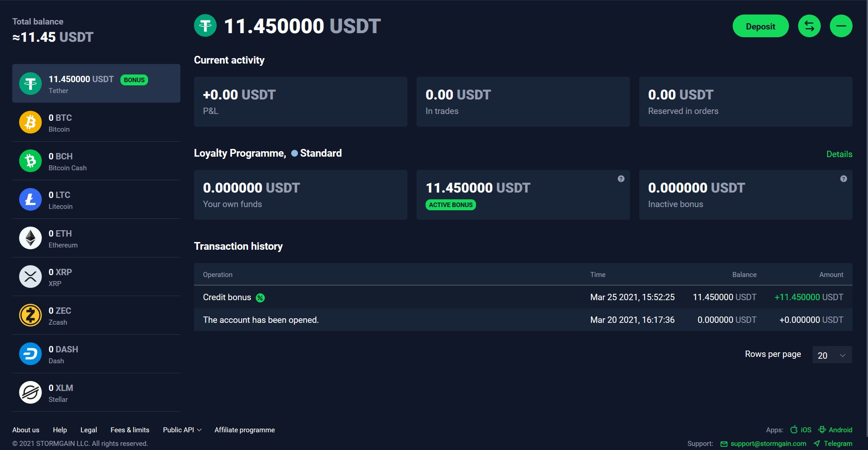Click the Mar 20 2021, 16:17:36 timestamp
The width and height of the screenshot is (868, 450).
click(x=632, y=320)
